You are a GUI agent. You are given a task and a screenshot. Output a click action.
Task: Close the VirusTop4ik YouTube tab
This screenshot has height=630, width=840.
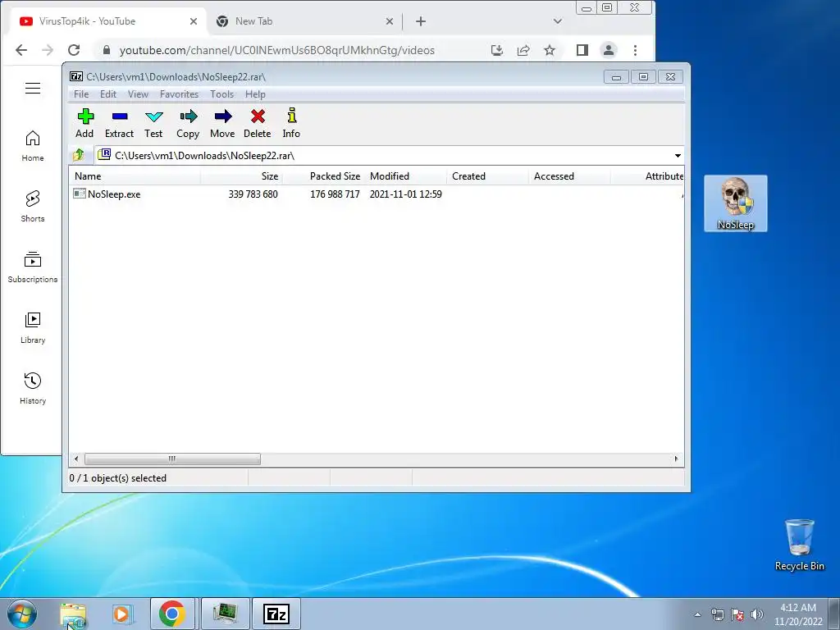[194, 21]
